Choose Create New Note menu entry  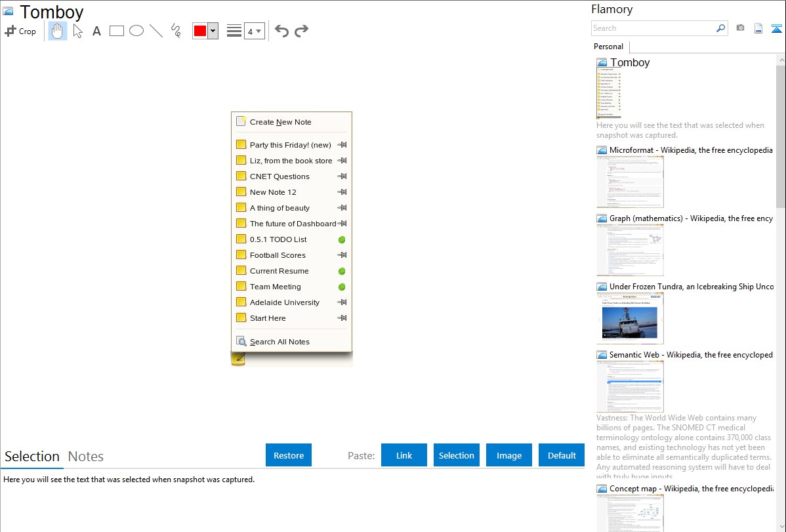292,122
